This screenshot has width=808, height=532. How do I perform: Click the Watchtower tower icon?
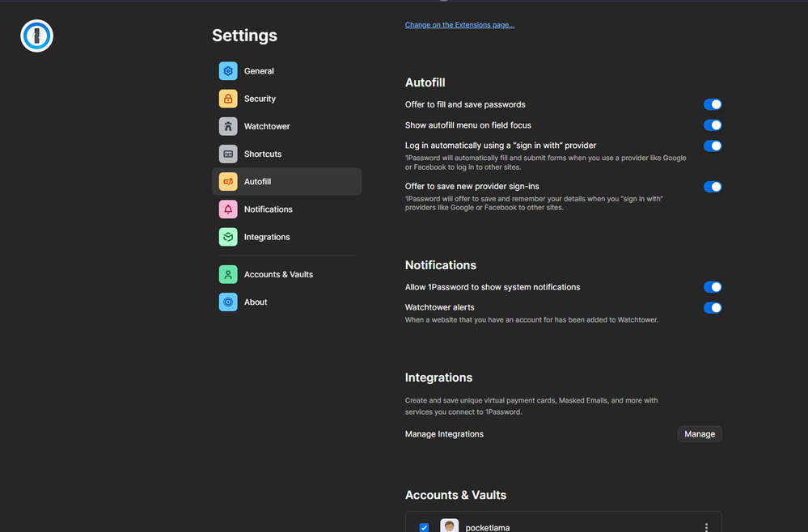(x=228, y=126)
